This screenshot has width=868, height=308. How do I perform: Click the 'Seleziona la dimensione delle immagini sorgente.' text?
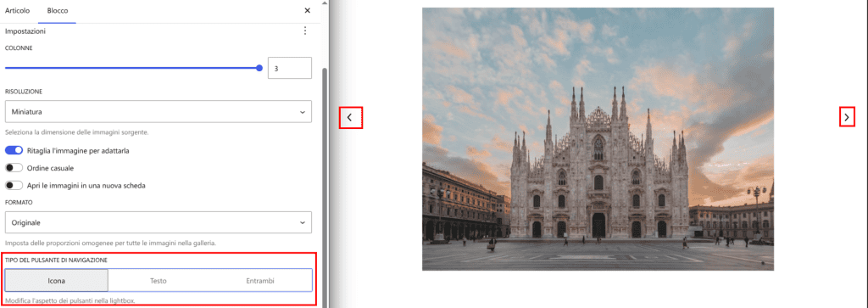(x=77, y=133)
